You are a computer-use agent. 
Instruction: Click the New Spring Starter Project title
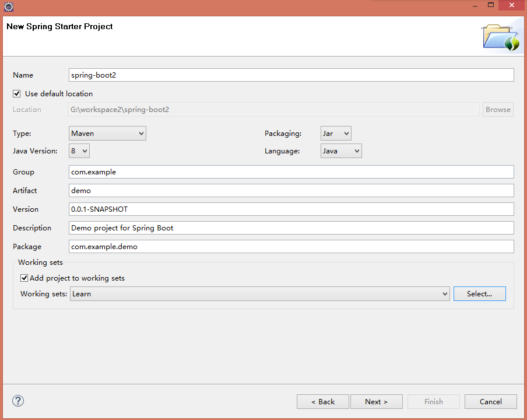pos(59,27)
